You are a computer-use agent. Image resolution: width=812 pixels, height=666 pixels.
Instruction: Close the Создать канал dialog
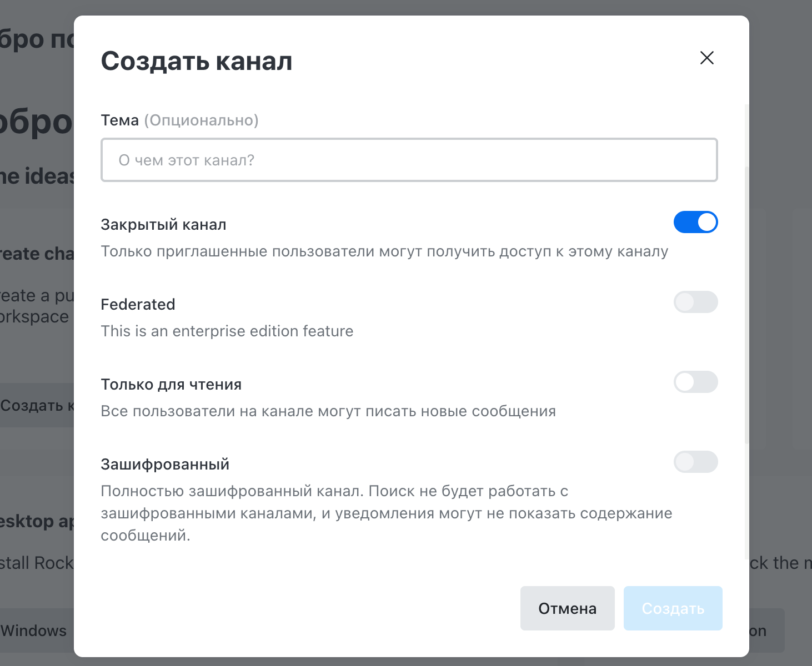click(x=706, y=58)
